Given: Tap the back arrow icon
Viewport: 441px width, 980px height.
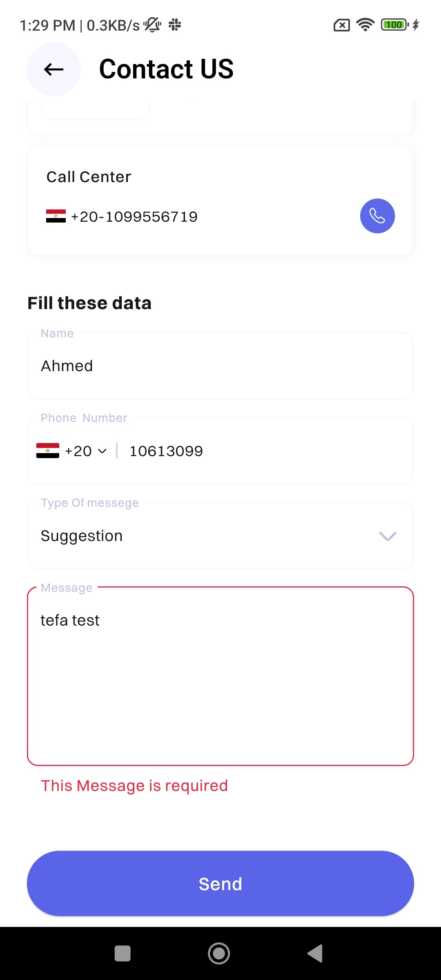Looking at the screenshot, I should point(53,69).
